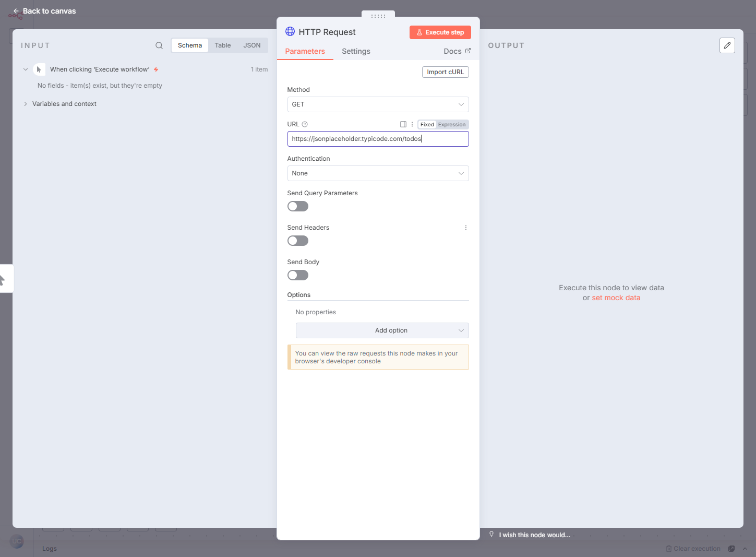Click the up chevron at the logs bar end
Image resolution: width=756 pixels, height=557 pixels.
(745, 549)
